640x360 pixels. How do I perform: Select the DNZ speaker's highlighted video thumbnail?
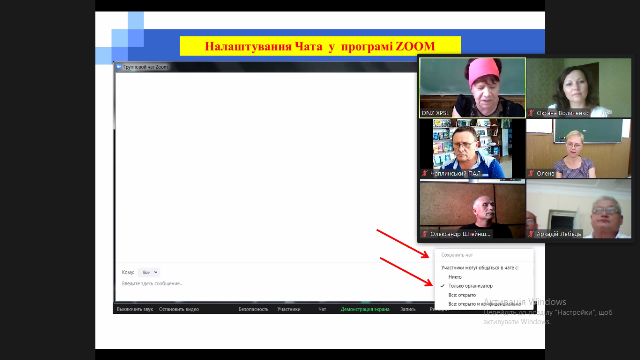[473, 87]
